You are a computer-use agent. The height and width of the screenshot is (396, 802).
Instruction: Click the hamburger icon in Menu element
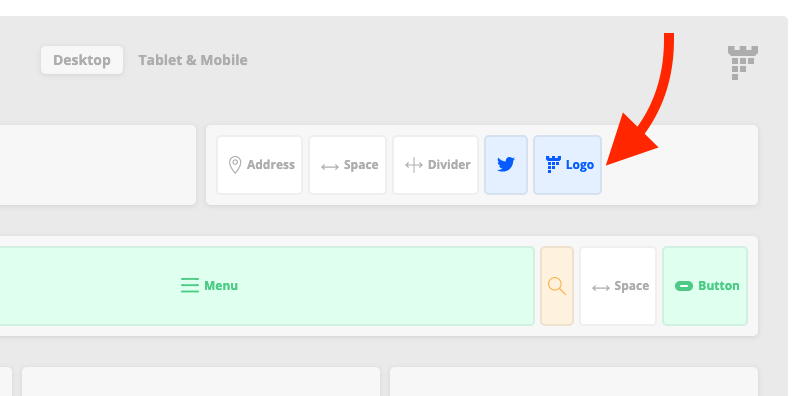pyautogui.click(x=190, y=285)
